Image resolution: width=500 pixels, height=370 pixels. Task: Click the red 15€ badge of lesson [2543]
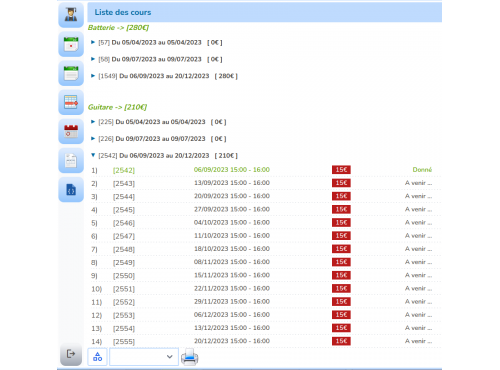click(341, 183)
